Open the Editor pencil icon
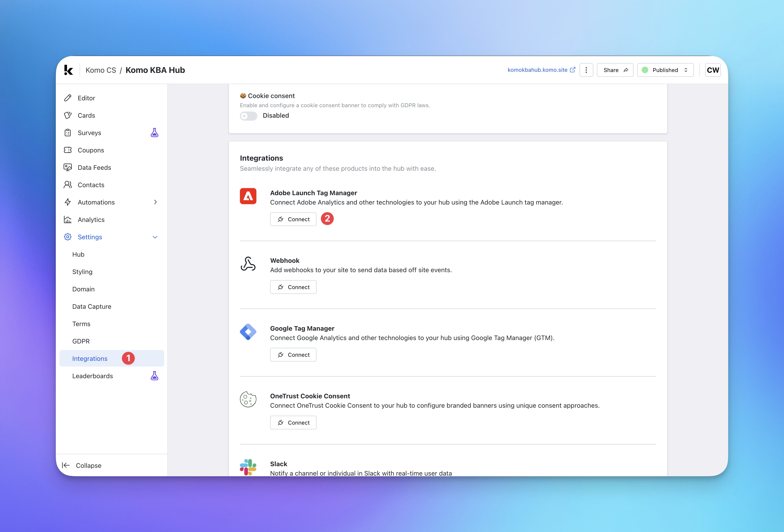The height and width of the screenshot is (532, 784). click(x=68, y=98)
